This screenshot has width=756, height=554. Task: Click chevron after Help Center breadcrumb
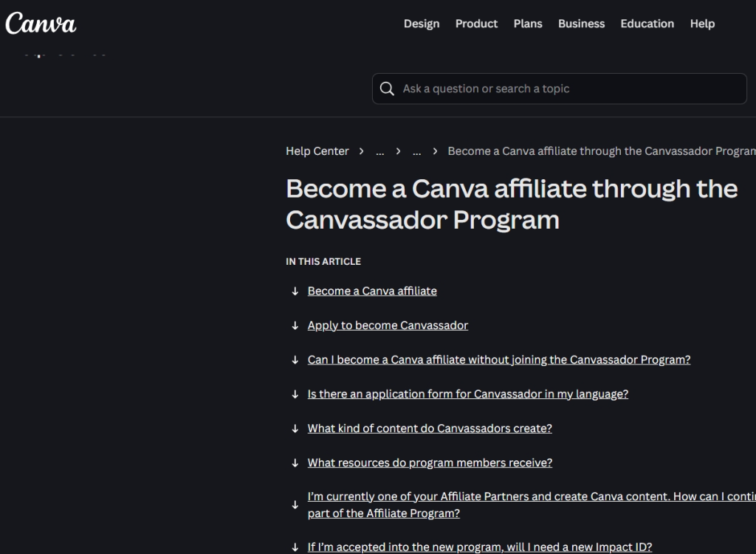pos(362,151)
